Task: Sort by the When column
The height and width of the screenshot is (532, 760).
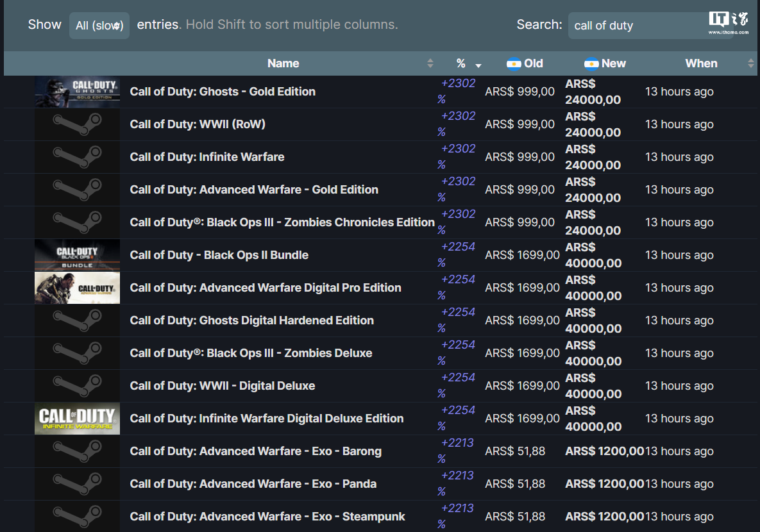Action: tap(701, 63)
